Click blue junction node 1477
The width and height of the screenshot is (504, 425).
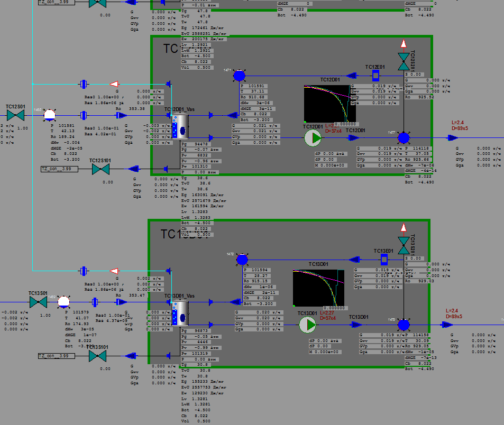point(404,138)
